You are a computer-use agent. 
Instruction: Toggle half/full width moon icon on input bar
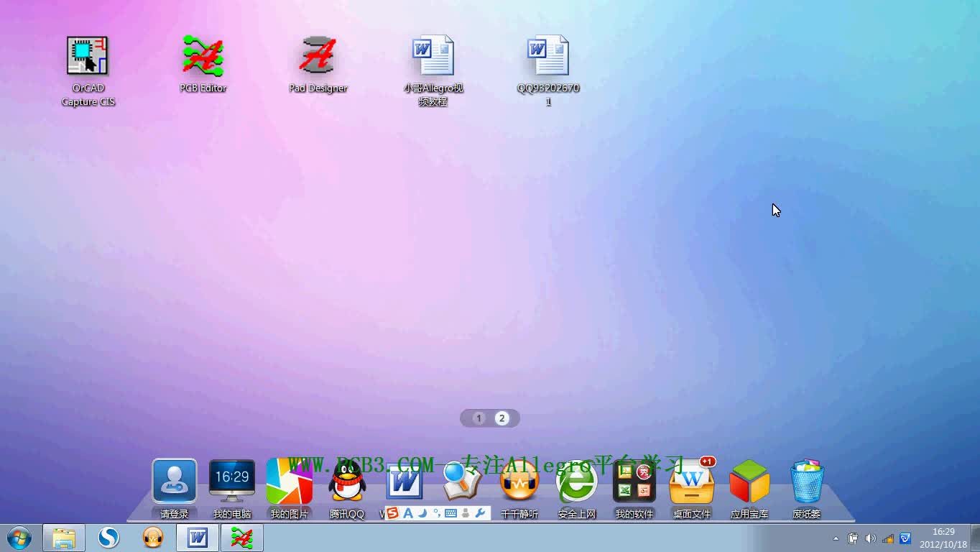point(423,513)
